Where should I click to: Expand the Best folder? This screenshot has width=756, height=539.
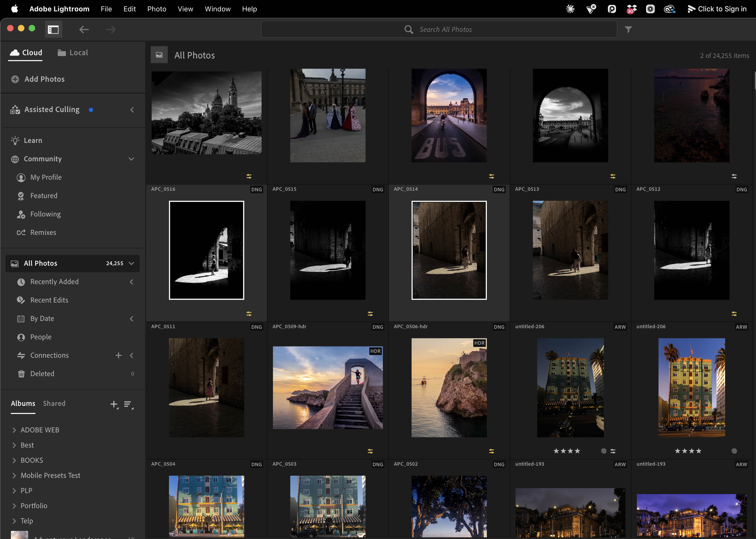point(14,445)
